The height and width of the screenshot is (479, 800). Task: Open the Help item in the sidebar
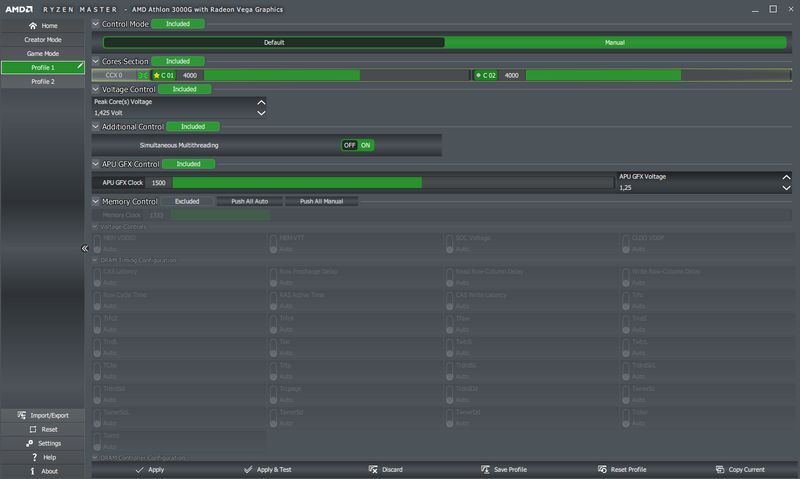pos(43,457)
